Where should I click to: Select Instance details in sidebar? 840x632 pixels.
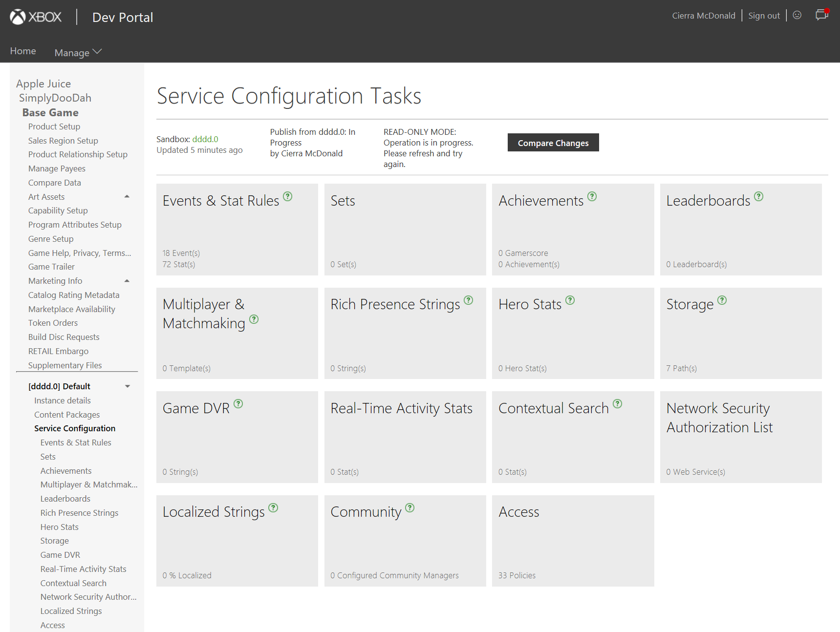click(63, 400)
